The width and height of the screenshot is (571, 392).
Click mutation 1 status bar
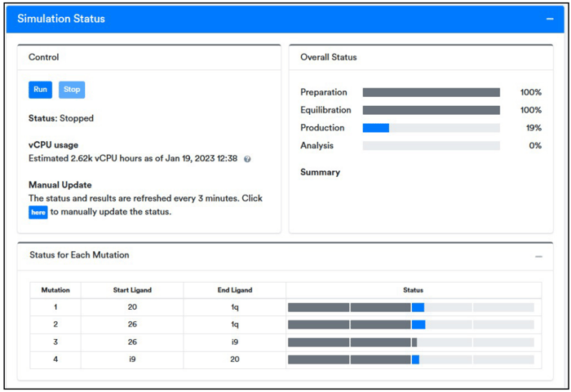point(411,307)
